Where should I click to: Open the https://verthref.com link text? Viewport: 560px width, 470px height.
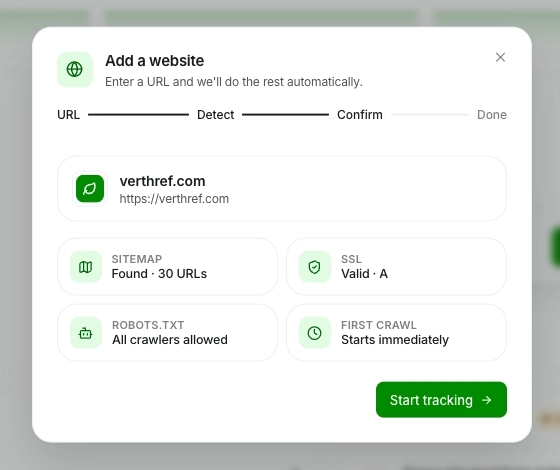(174, 199)
